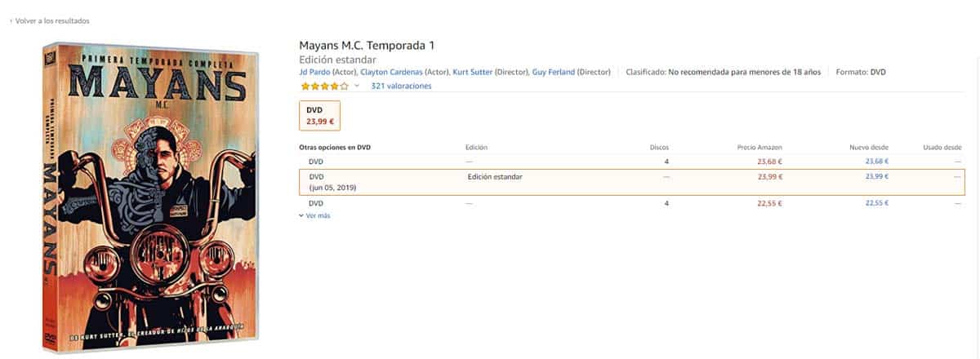Image resolution: width=980 pixels, height=359 pixels.
Task: Open Guy Ferland director link
Action: click(553, 72)
